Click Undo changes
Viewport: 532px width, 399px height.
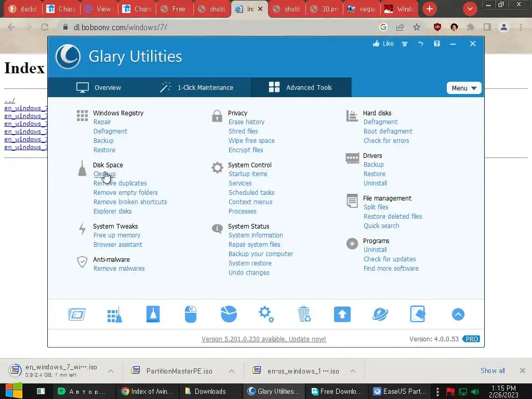point(249,272)
